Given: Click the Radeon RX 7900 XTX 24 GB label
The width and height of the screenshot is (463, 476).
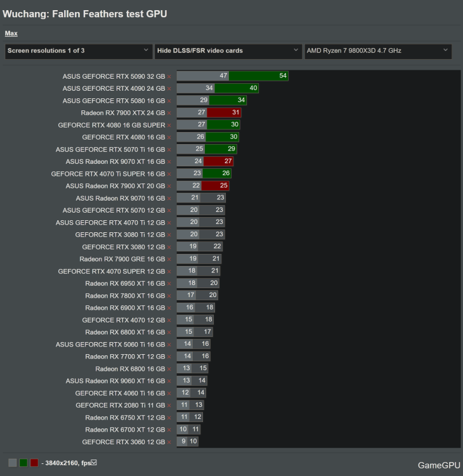Looking at the screenshot, I should [x=123, y=113].
